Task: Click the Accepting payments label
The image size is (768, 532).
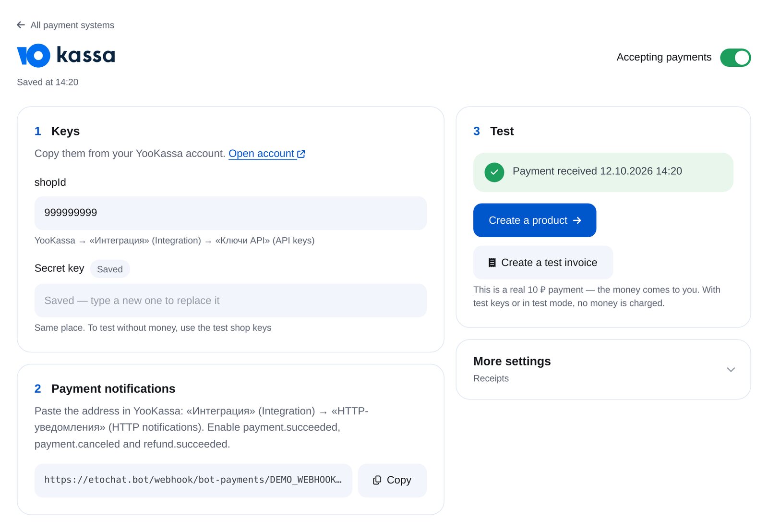Action: (x=664, y=57)
